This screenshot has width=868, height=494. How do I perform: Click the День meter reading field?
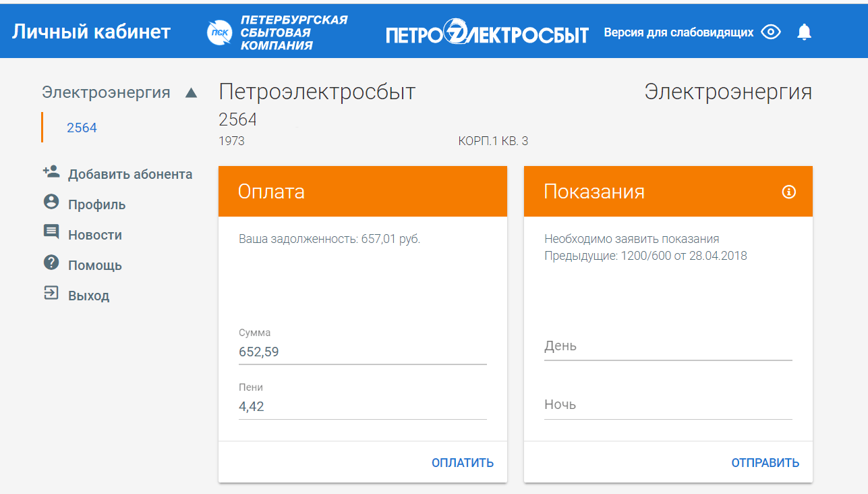coord(668,346)
